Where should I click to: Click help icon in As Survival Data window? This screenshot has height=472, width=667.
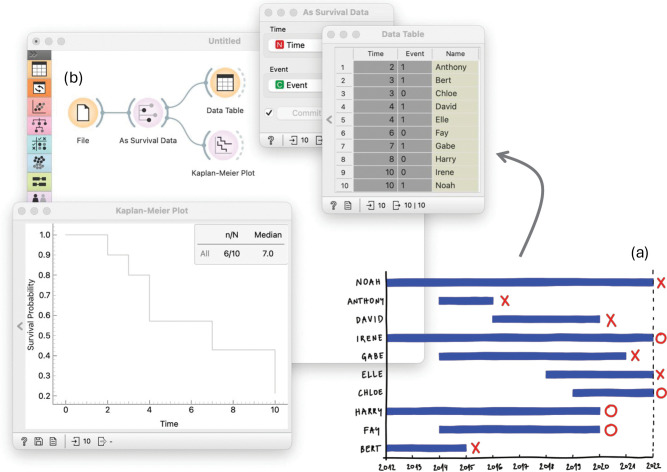click(271, 140)
